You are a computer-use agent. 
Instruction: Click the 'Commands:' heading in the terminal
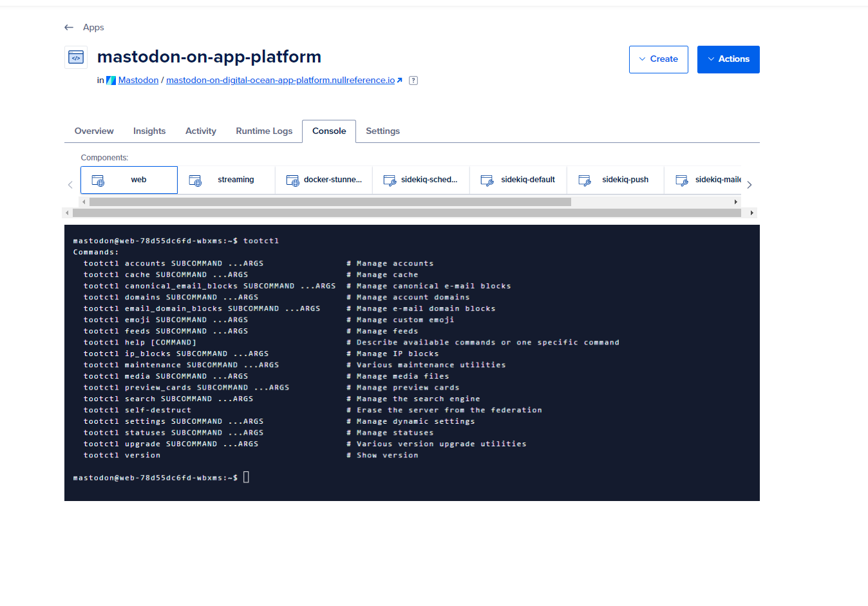tap(96, 252)
